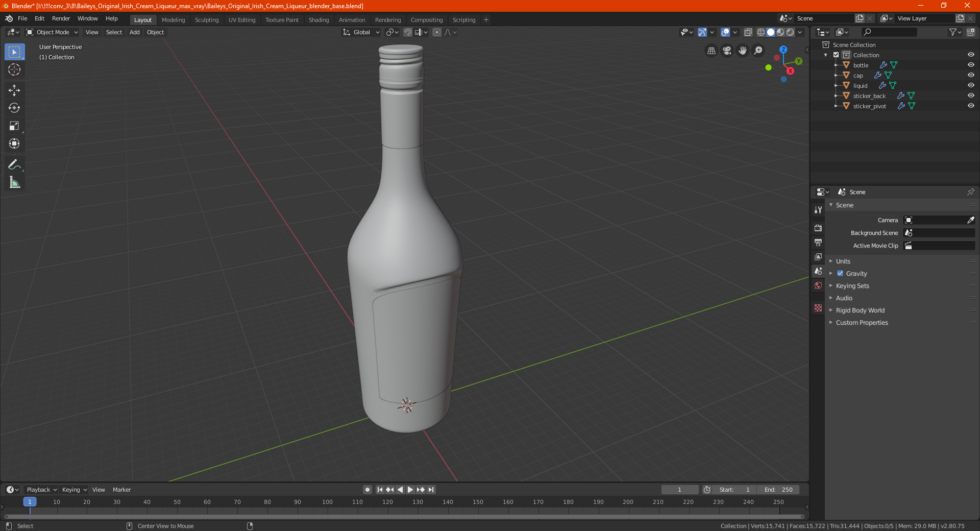Open the Render properties tab
Viewport: 980px width, 531px height.
(x=818, y=228)
